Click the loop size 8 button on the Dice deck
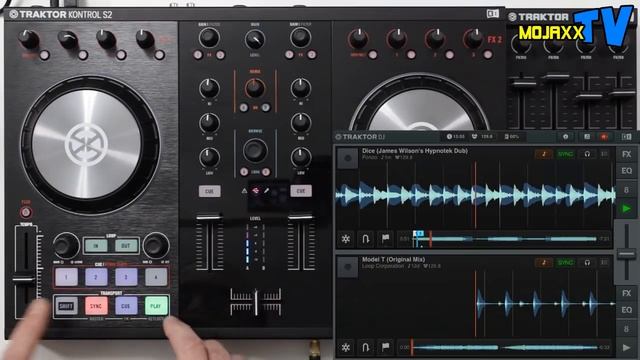Viewport: 640px width, 360px height. [x=626, y=190]
